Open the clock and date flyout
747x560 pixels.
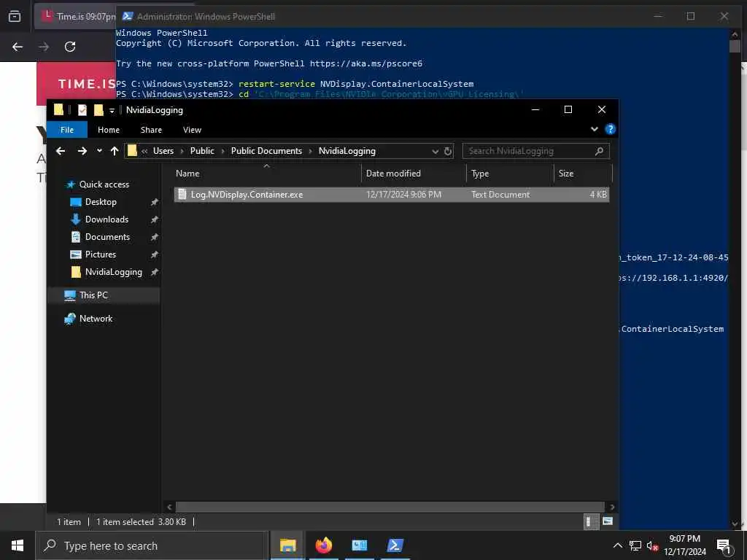684,545
